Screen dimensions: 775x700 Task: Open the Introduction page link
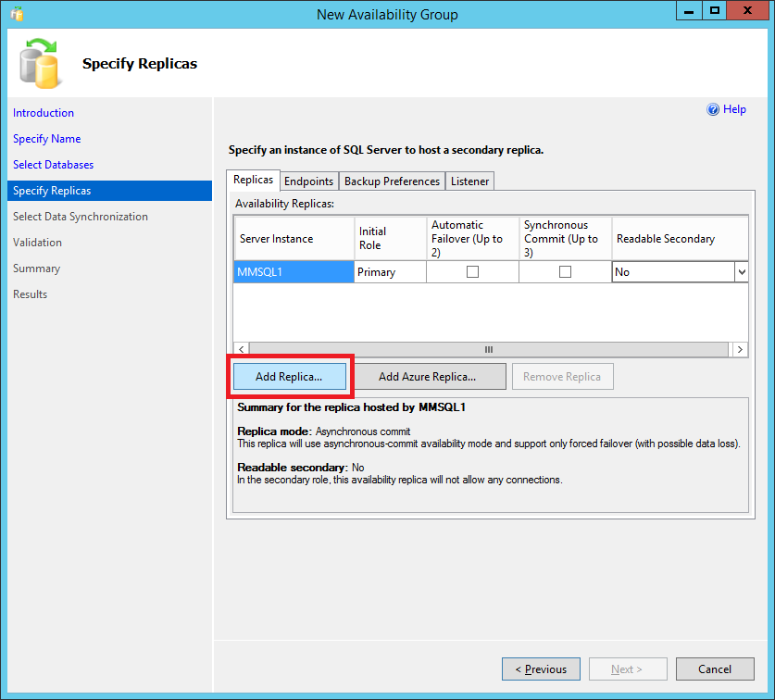[x=44, y=113]
